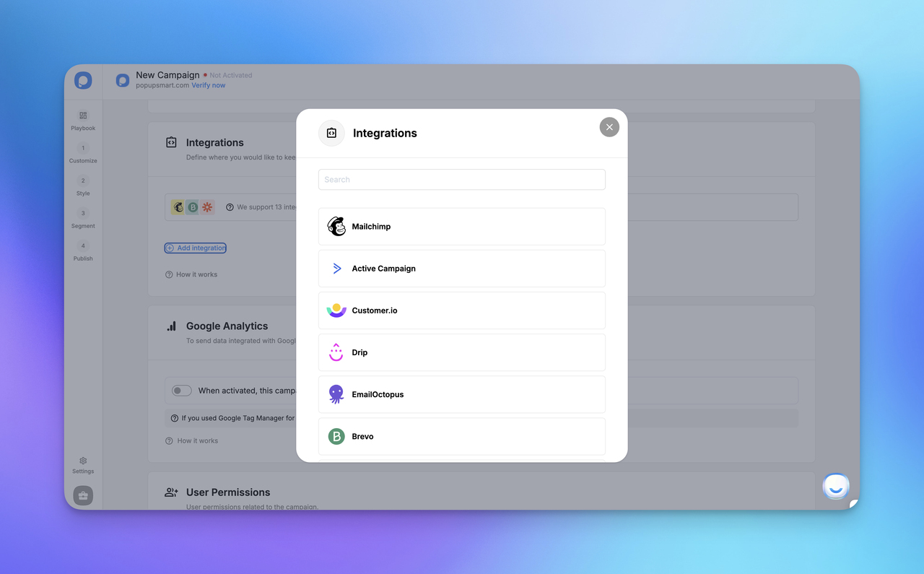Go to step 1 Customize
The image size is (924, 574).
click(x=83, y=153)
